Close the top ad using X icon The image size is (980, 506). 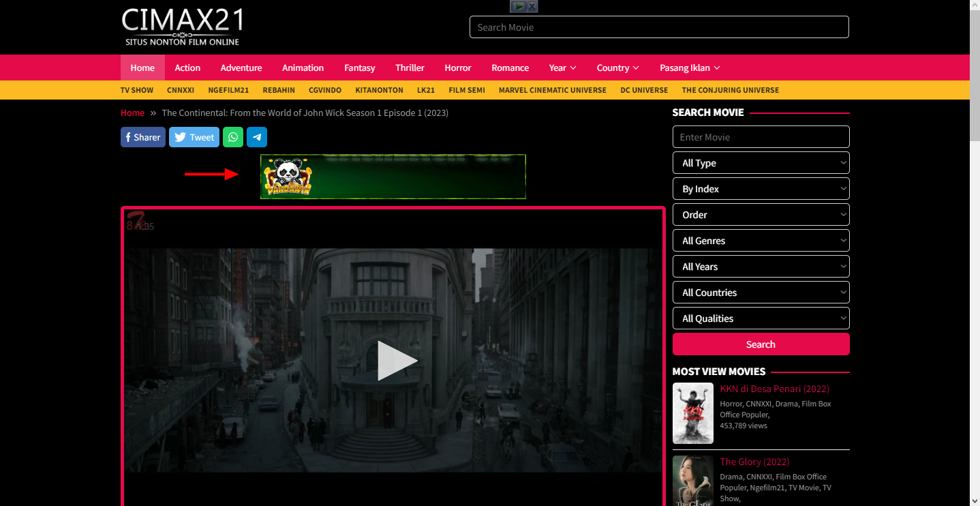(532, 6)
